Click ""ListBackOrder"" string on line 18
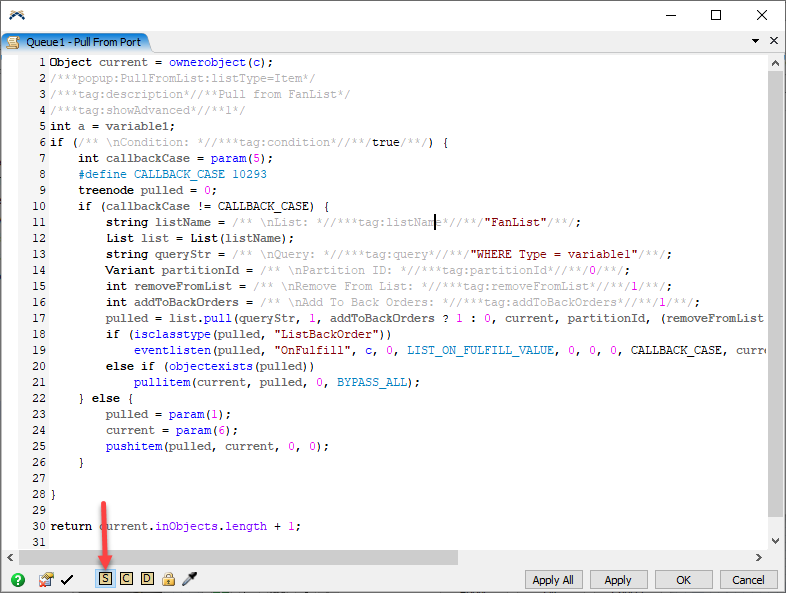 [326, 334]
